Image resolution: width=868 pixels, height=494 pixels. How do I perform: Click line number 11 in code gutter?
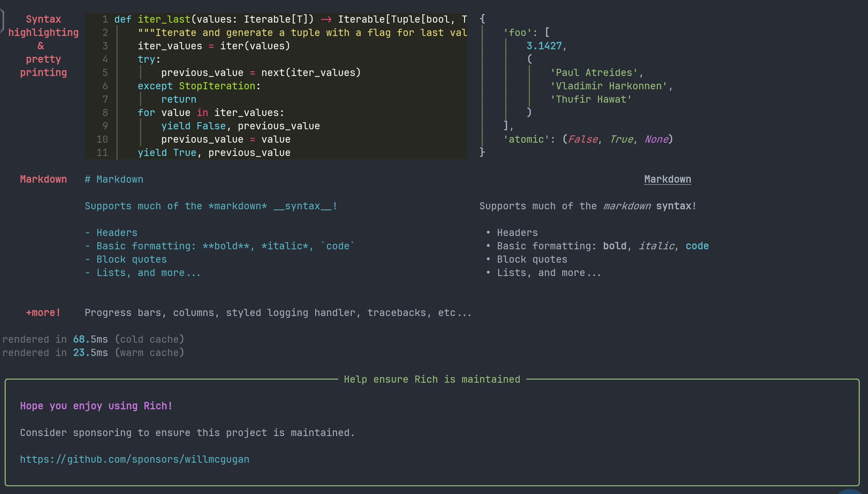click(102, 153)
